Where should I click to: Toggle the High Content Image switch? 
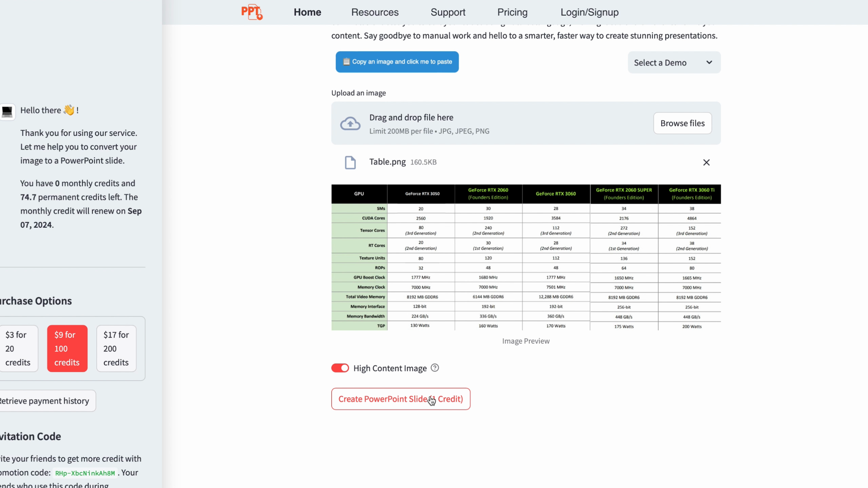tap(340, 368)
